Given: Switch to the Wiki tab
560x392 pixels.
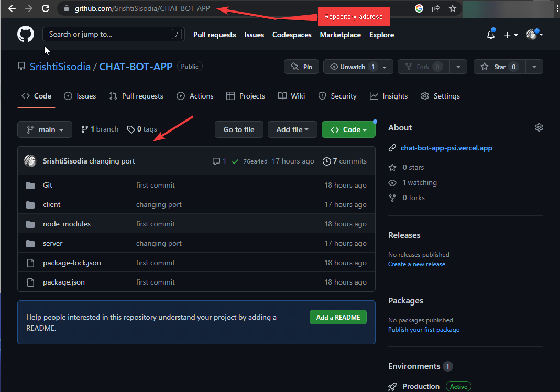Looking at the screenshot, I should point(291,96).
